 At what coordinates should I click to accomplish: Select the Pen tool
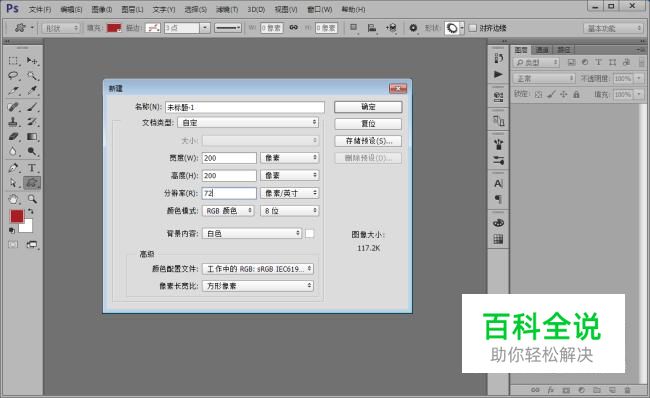(x=13, y=168)
